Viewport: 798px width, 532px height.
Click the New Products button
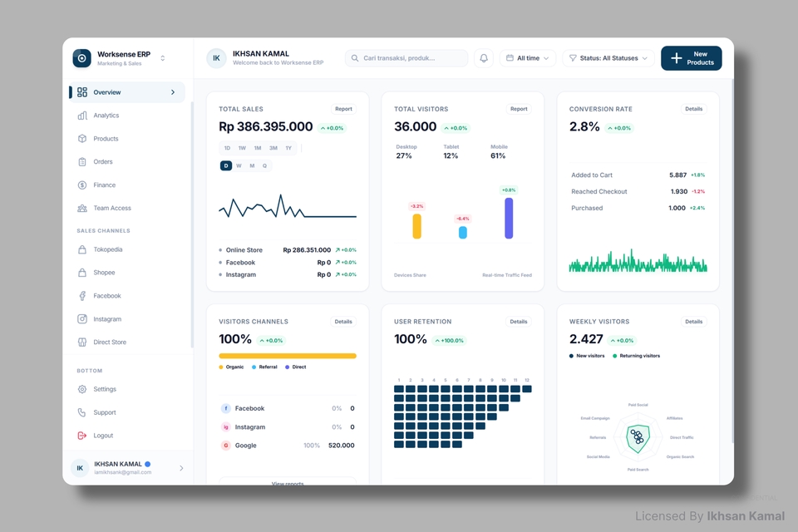pyautogui.click(x=691, y=58)
